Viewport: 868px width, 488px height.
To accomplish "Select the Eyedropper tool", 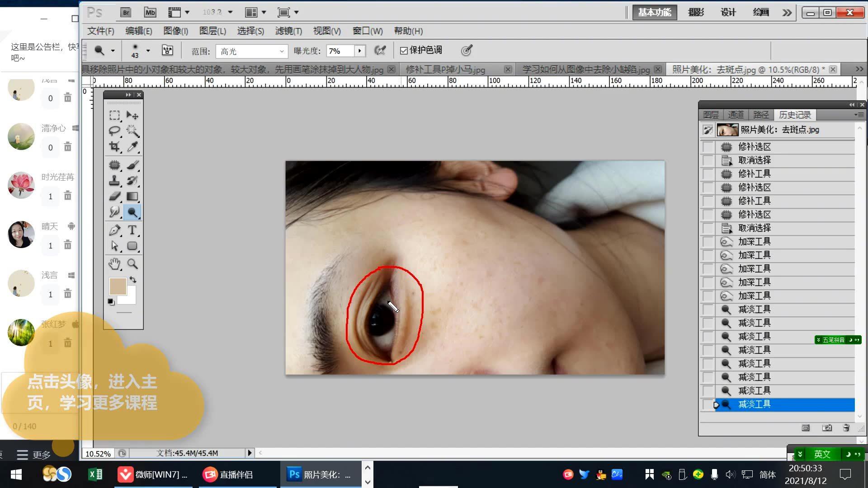I will (x=132, y=146).
